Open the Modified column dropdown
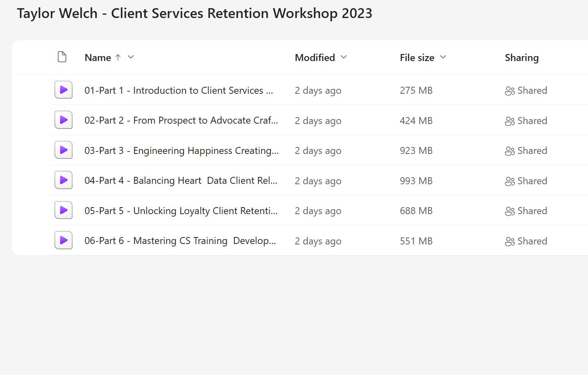 coord(344,57)
